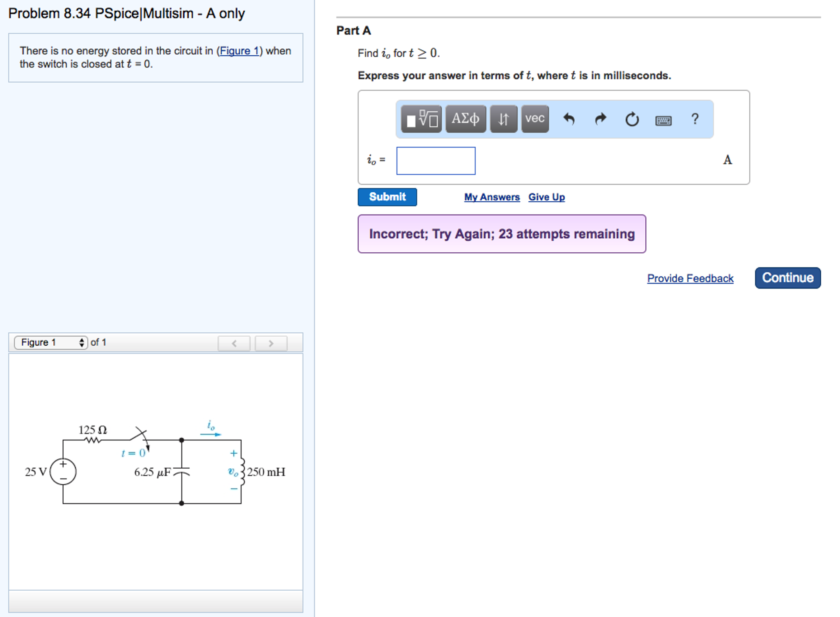Image resolution: width=840 pixels, height=617 pixels.
Task: Open the equation template palette
Action: (421, 119)
